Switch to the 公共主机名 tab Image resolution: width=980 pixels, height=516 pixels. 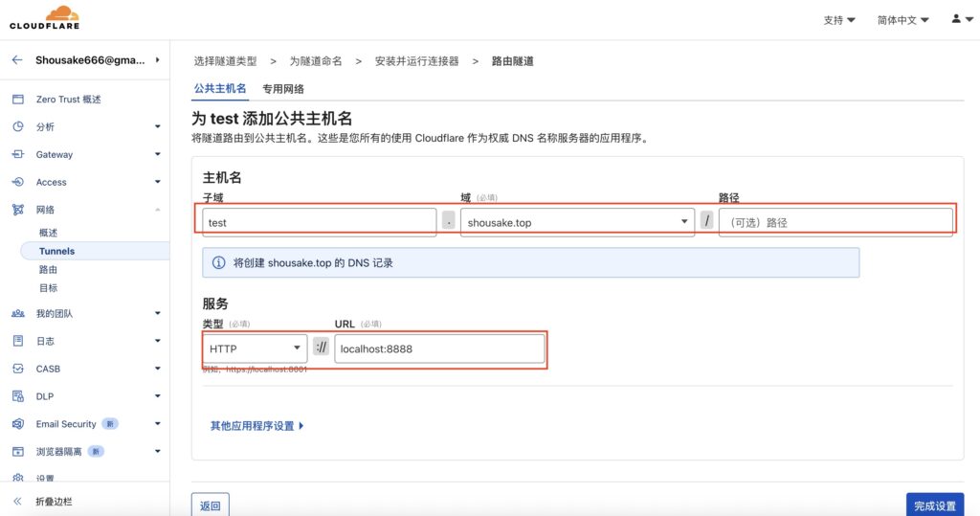pos(220,89)
